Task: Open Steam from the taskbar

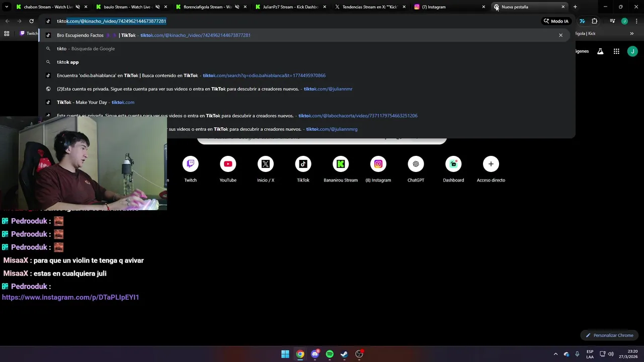Action: (x=344, y=354)
